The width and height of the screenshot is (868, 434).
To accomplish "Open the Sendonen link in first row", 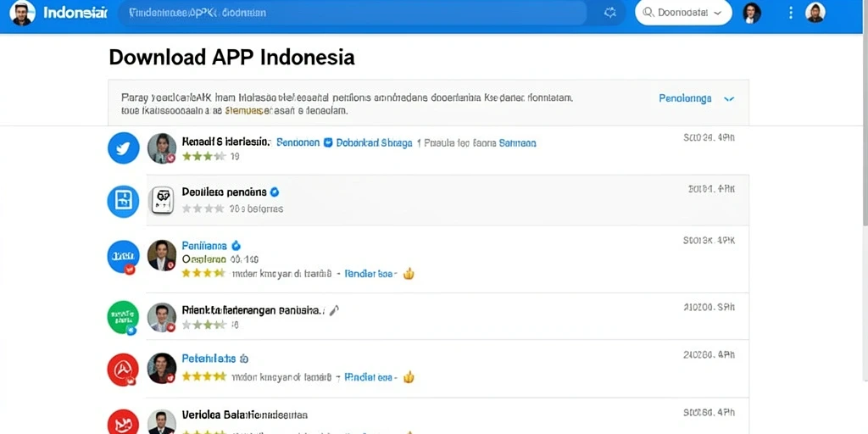I will tap(298, 142).
